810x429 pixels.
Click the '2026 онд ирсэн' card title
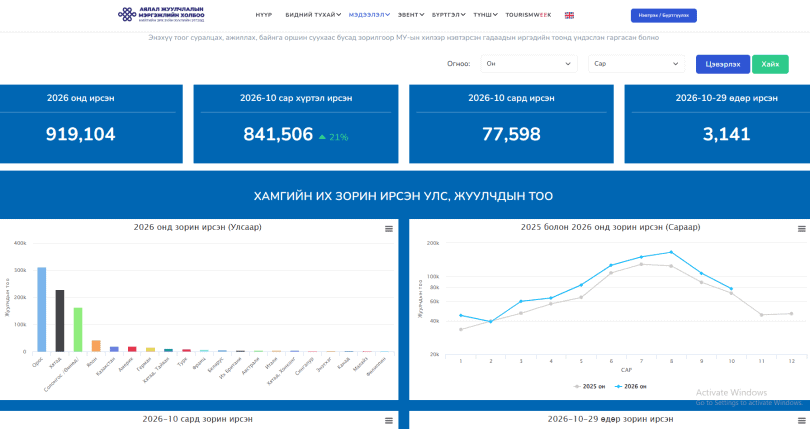point(81,98)
